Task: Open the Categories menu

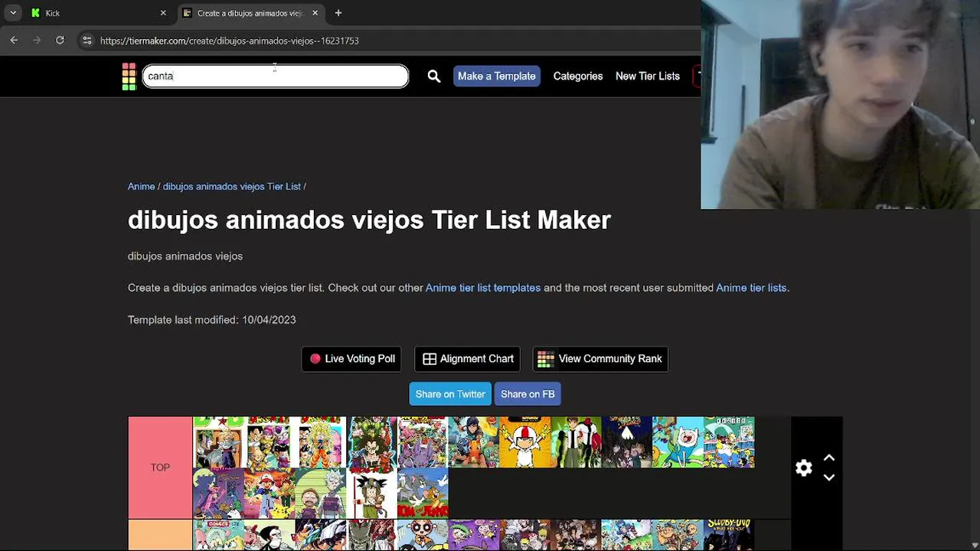Action: (x=578, y=77)
